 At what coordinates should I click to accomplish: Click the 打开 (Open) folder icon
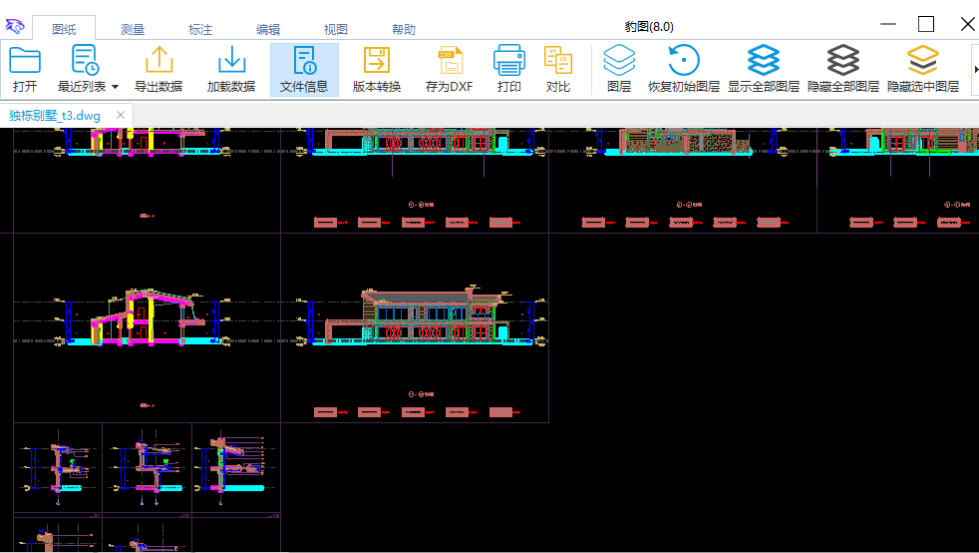pyautogui.click(x=25, y=62)
